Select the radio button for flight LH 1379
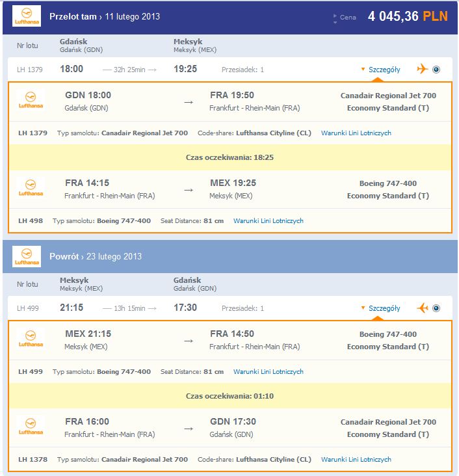Viewport: 459px width, 476px height. [436, 70]
